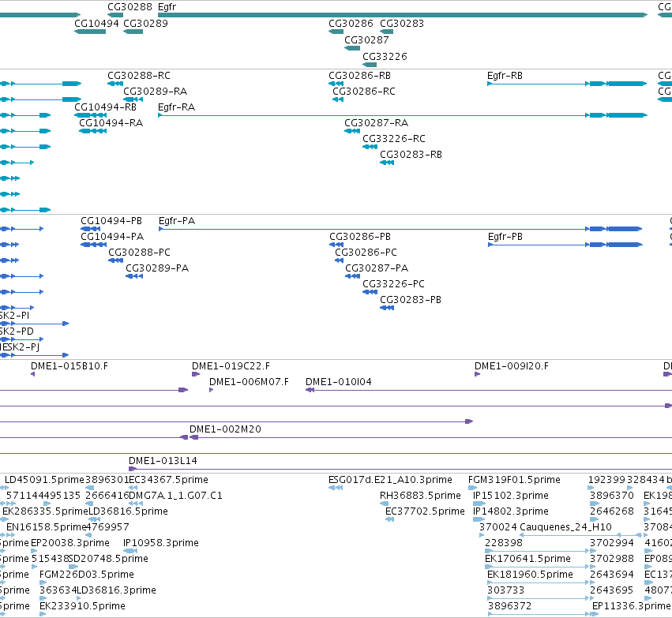Select the DME1-002M20 clone label
The width and height of the screenshot is (672, 618).
tap(225, 429)
